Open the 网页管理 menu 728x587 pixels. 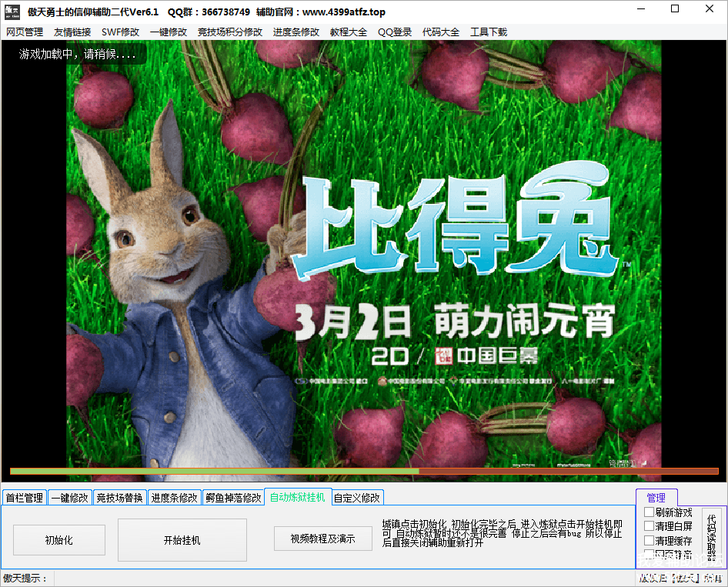[x=25, y=32]
